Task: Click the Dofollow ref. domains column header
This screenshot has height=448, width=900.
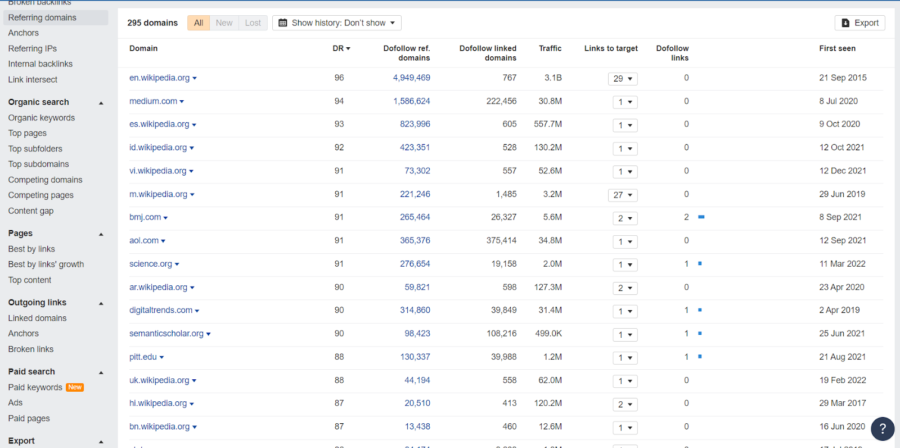Action: (x=407, y=53)
